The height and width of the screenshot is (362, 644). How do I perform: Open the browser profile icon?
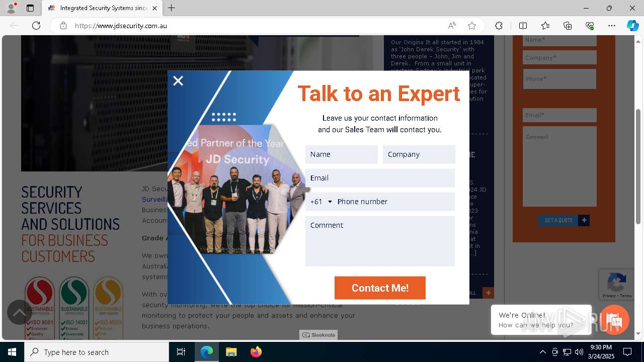[x=11, y=8]
